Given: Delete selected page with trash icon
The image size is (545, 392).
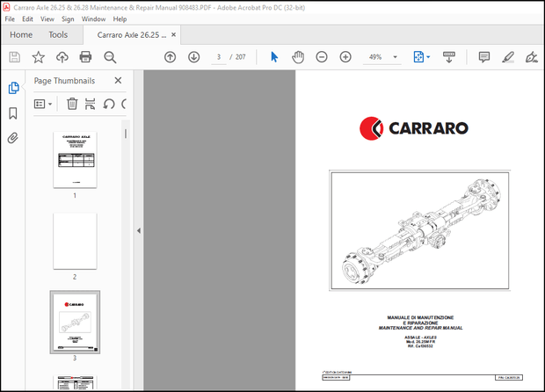Looking at the screenshot, I should tap(72, 104).
